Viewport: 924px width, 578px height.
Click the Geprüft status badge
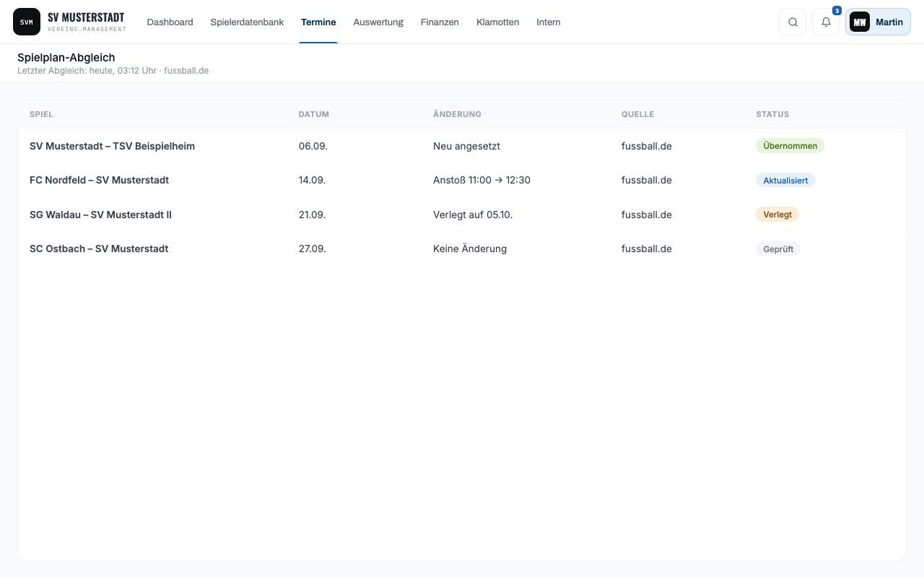tap(778, 249)
